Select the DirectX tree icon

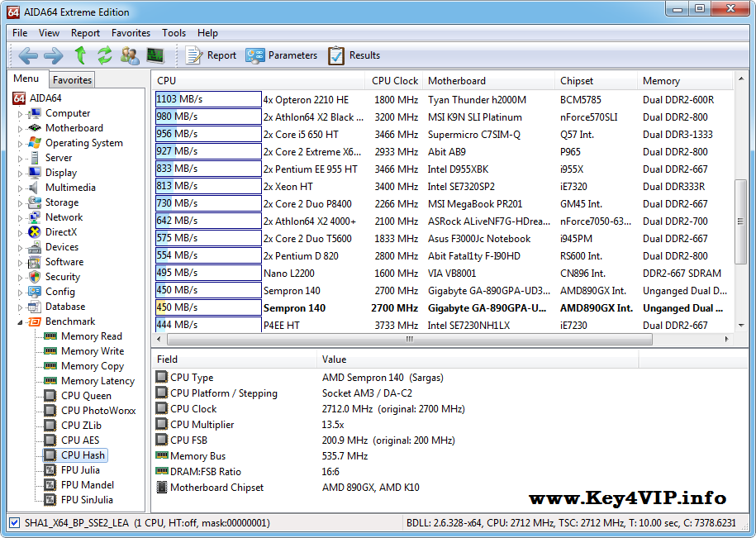click(34, 232)
